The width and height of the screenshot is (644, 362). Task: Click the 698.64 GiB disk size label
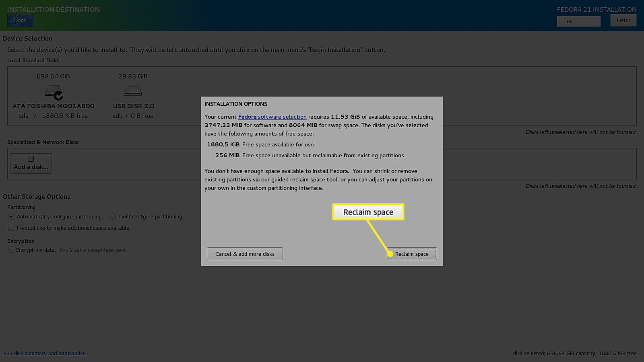coord(53,76)
